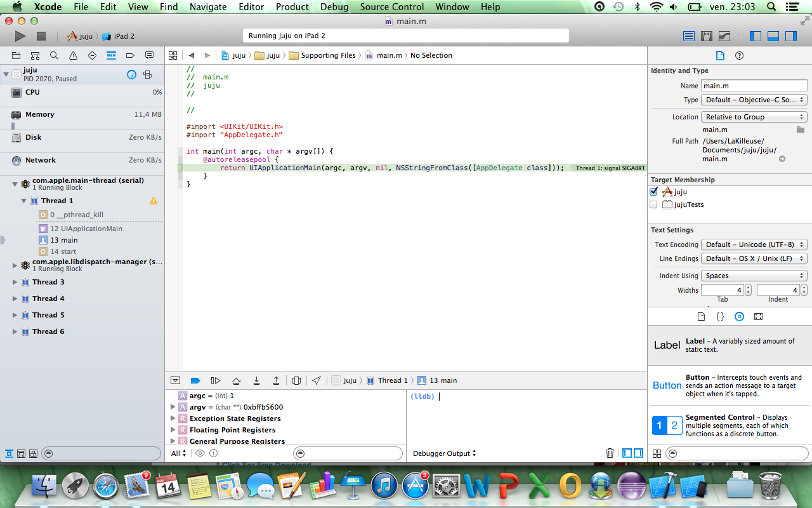This screenshot has height=508, width=812.
Task: Open the Product menu
Action: pyautogui.click(x=292, y=7)
